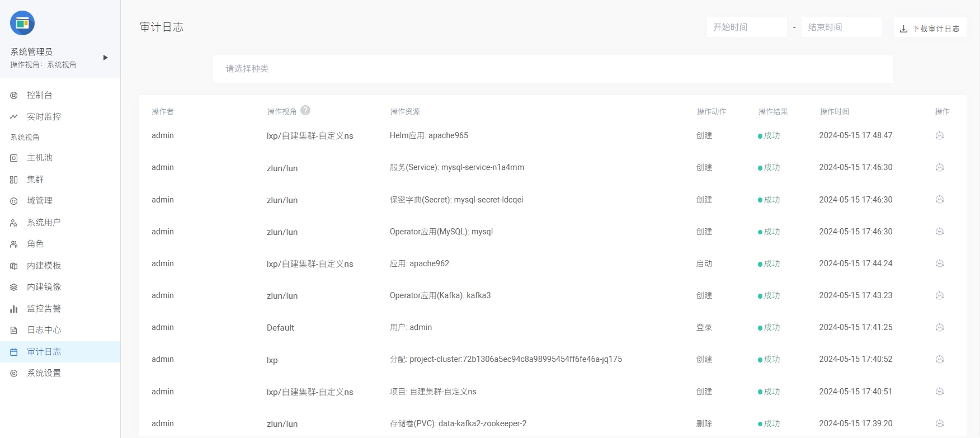Click action icon for 用户 admin login row

point(940,327)
